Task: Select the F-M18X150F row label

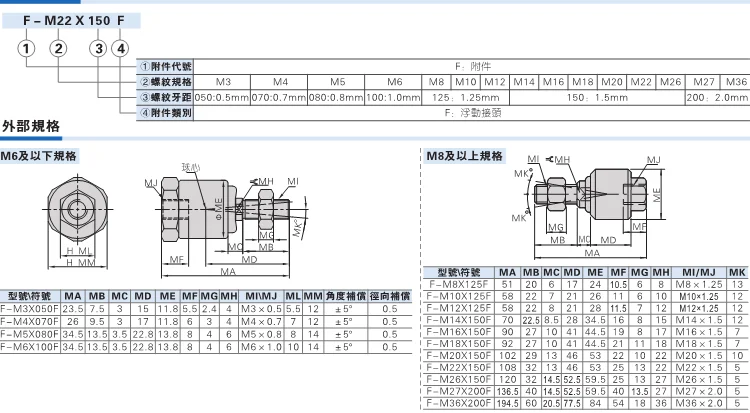Action: tap(458, 344)
